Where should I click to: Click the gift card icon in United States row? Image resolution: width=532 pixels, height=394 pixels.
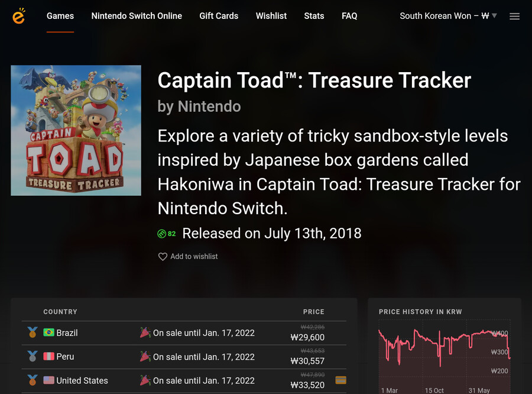tap(340, 380)
